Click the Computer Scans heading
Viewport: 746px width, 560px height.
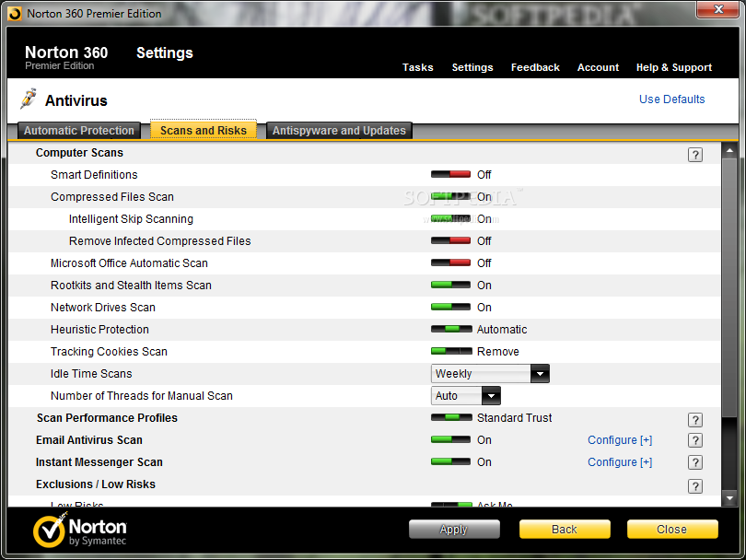coord(79,153)
